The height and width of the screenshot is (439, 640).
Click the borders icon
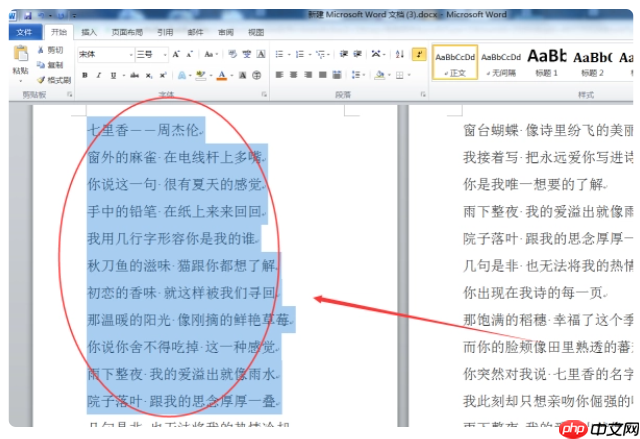pyautogui.click(x=400, y=75)
